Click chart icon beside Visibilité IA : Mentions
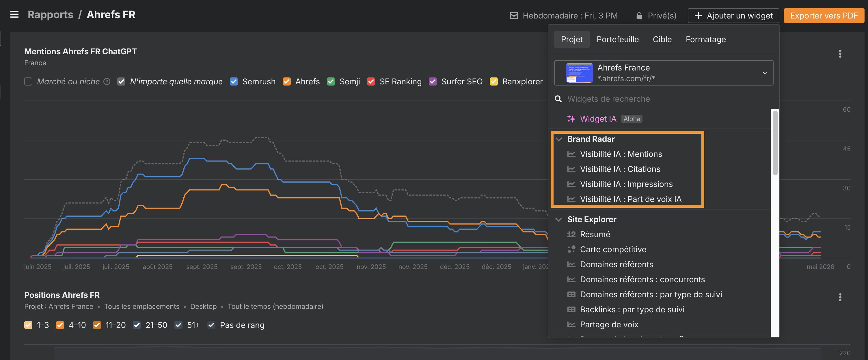 click(571, 154)
